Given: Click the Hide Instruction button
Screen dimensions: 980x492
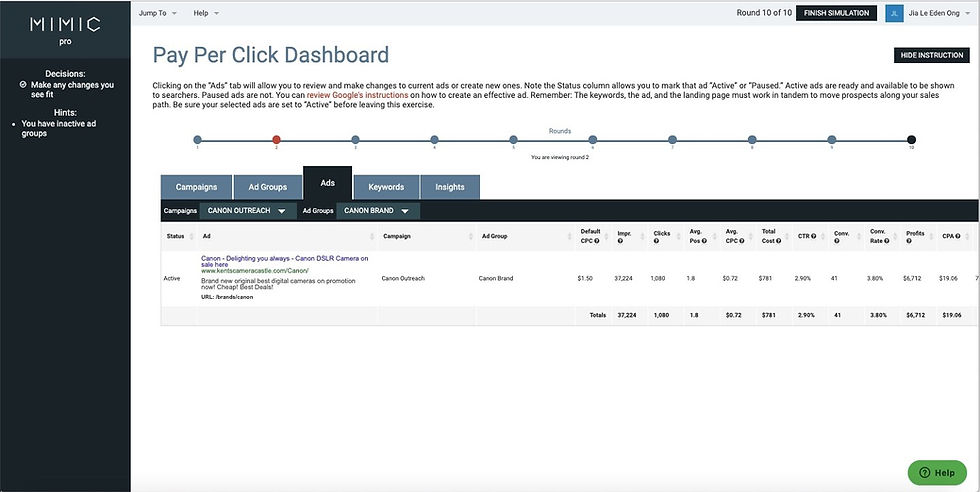Looking at the screenshot, I should click(x=931, y=55).
